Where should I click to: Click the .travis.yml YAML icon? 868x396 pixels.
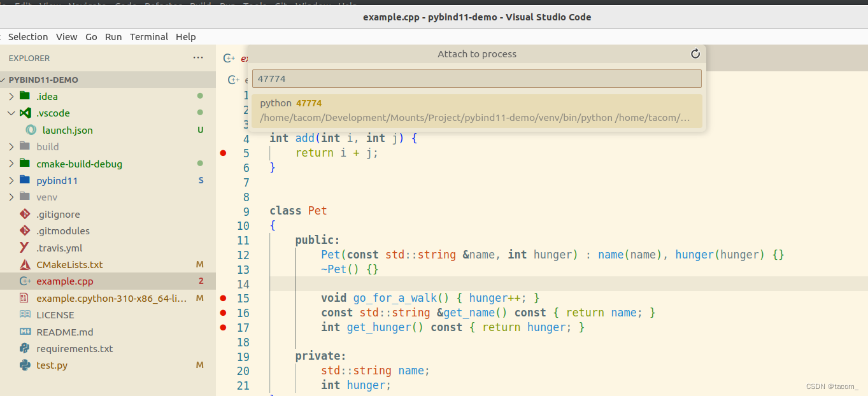[x=25, y=248]
